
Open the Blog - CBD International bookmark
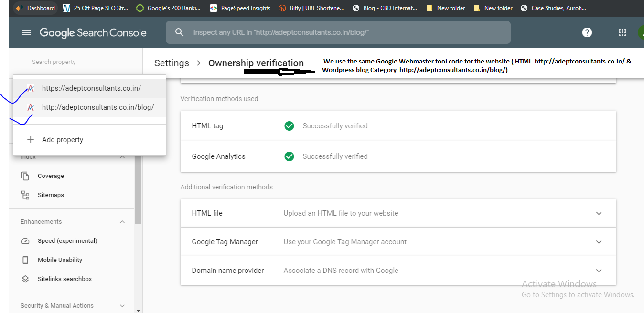click(385, 8)
